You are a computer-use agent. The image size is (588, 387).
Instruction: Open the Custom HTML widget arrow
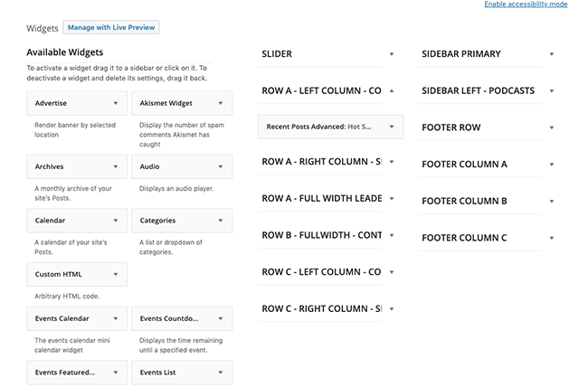[116, 275]
